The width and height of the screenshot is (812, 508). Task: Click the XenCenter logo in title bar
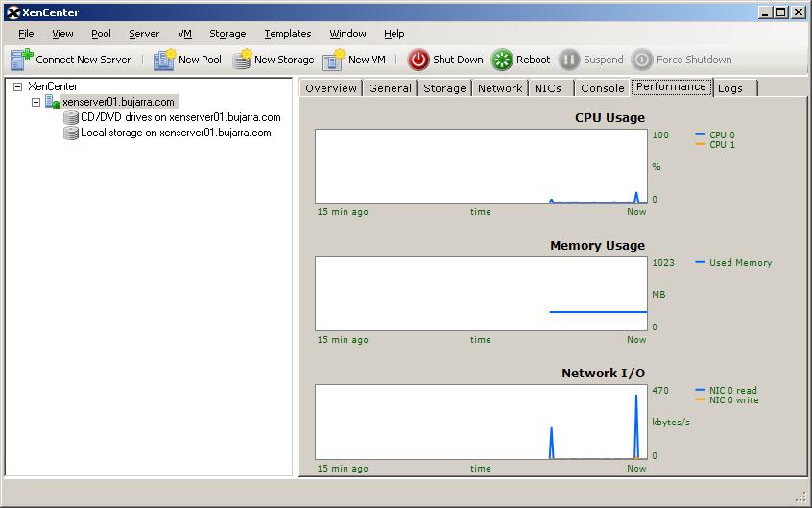[13, 12]
